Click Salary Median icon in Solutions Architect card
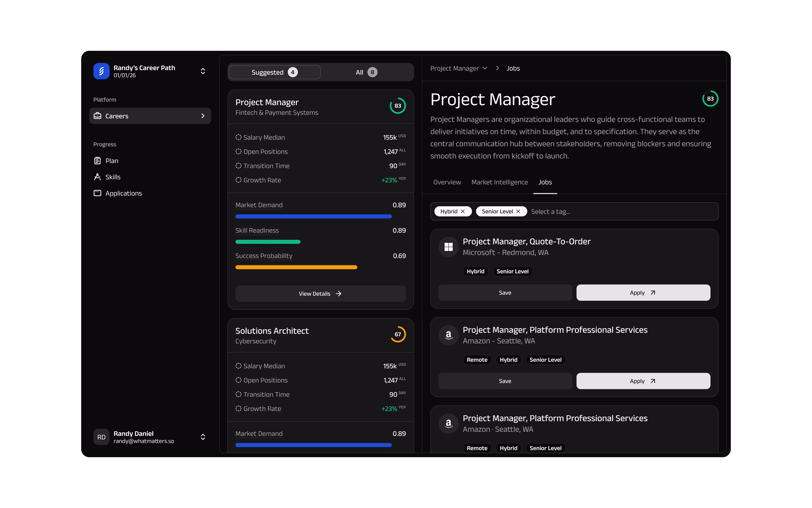 [x=238, y=366]
